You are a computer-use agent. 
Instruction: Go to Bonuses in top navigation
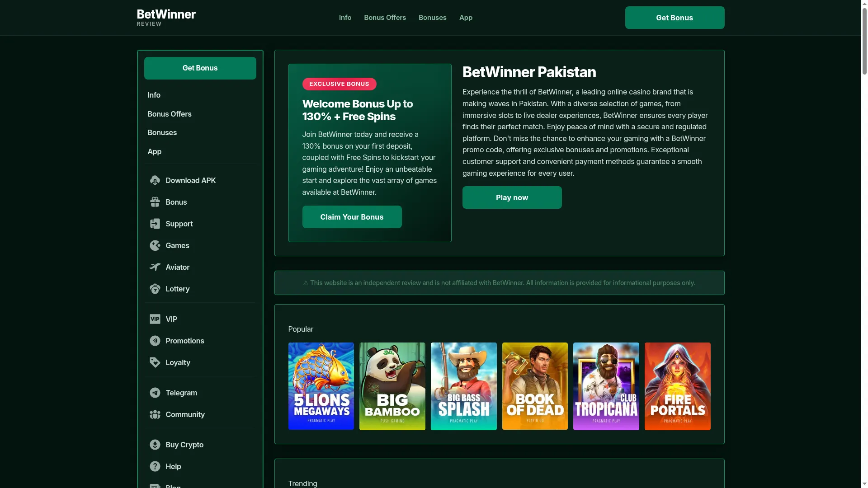(x=432, y=18)
